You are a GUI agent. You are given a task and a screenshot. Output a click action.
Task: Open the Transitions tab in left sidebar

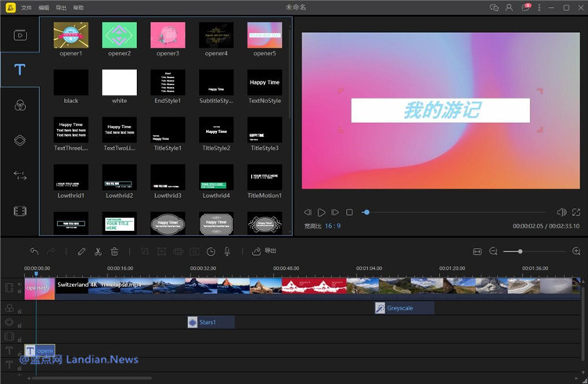point(20,176)
